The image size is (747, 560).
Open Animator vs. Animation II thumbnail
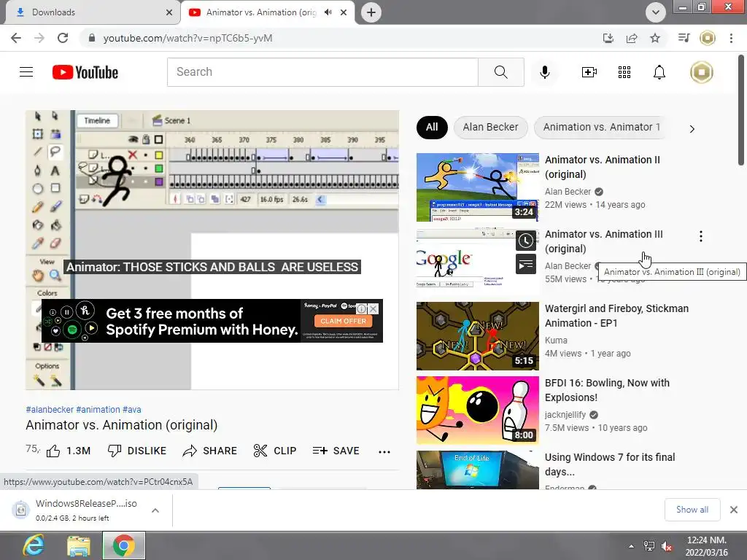tap(477, 187)
